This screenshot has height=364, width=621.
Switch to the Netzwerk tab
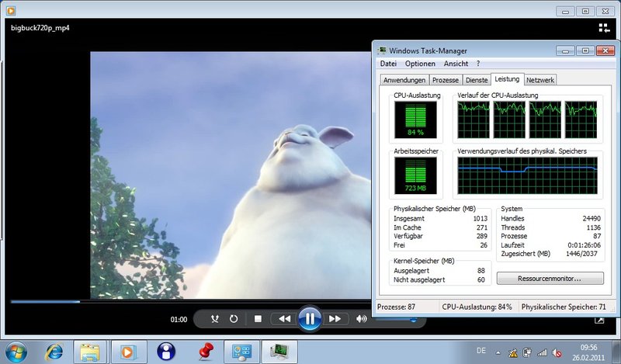tap(540, 80)
